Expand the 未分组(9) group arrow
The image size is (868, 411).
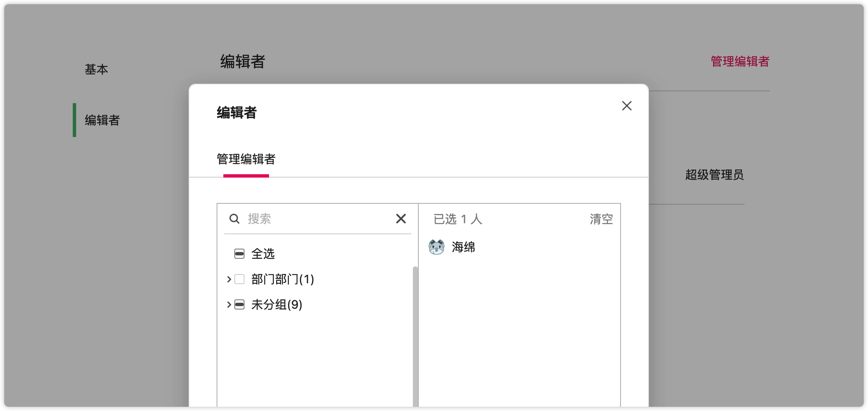coord(229,304)
